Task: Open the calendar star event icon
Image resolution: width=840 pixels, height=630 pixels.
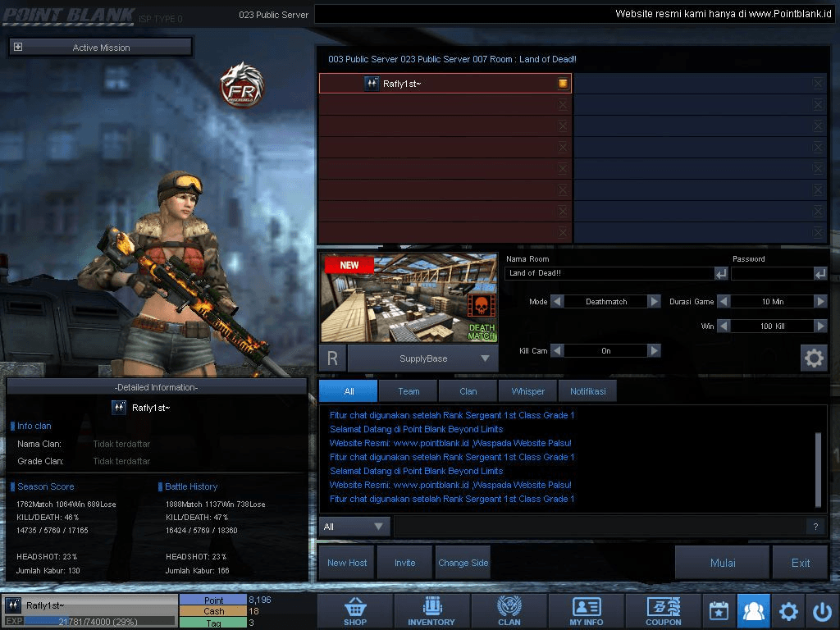Action: point(719,611)
